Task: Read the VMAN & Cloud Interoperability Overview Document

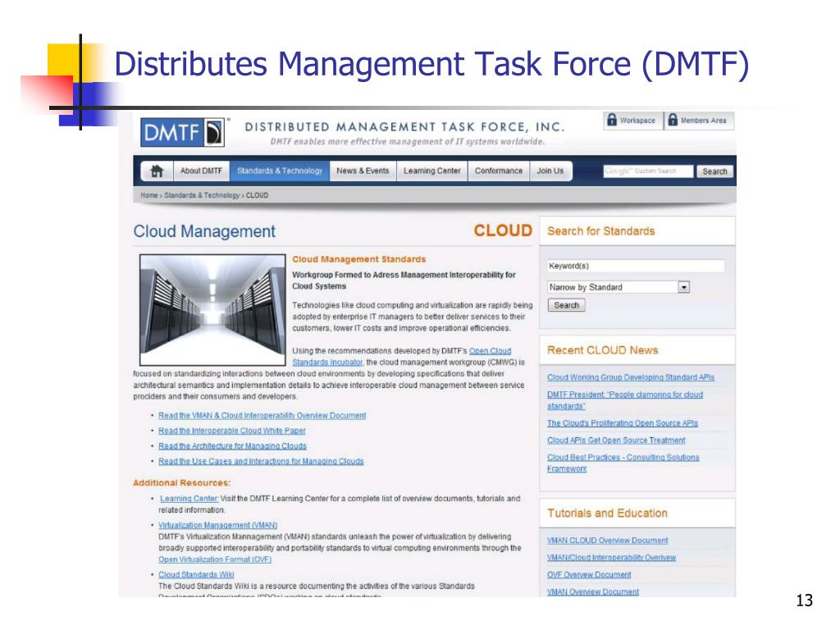Action: tap(262, 416)
